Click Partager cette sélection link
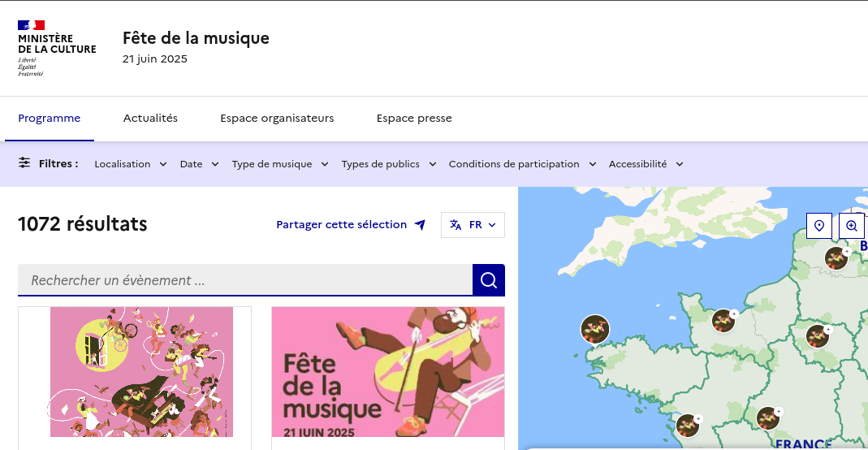The image size is (868, 450). pyautogui.click(x=350, y=225)
